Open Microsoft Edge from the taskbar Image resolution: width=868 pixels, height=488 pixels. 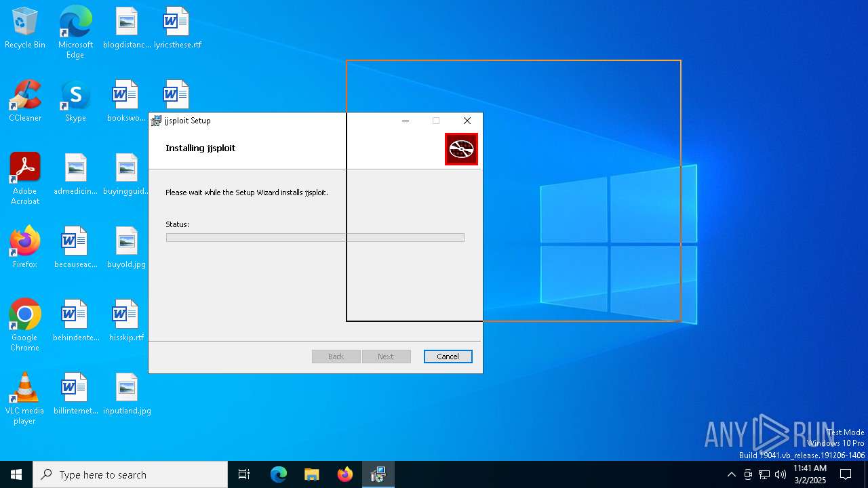[x=279, y=474]
